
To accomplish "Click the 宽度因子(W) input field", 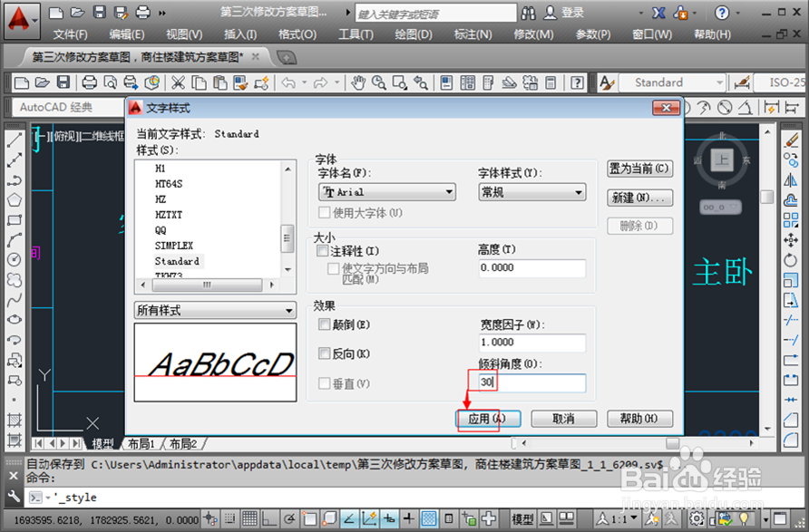I will click(x=532, y=343).
